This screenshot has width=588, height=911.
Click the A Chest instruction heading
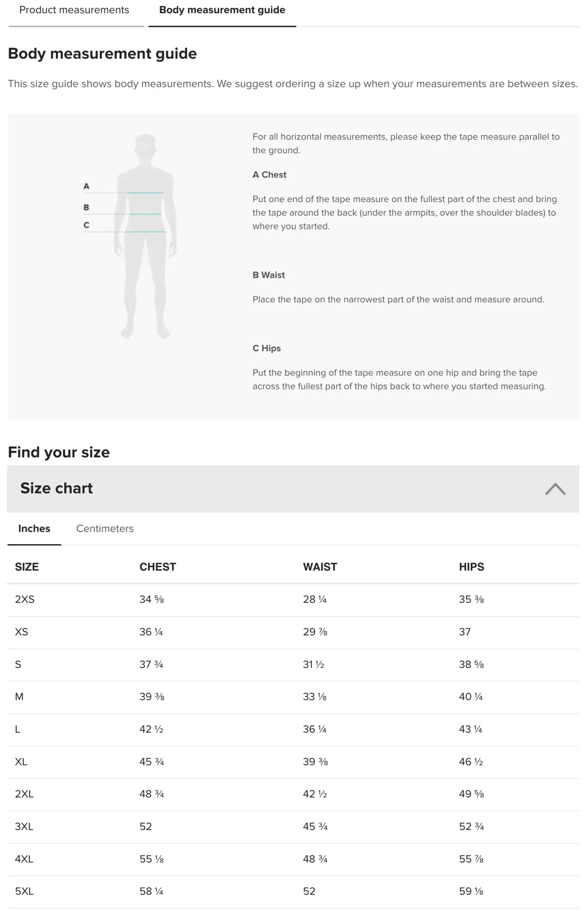point(269,175)
